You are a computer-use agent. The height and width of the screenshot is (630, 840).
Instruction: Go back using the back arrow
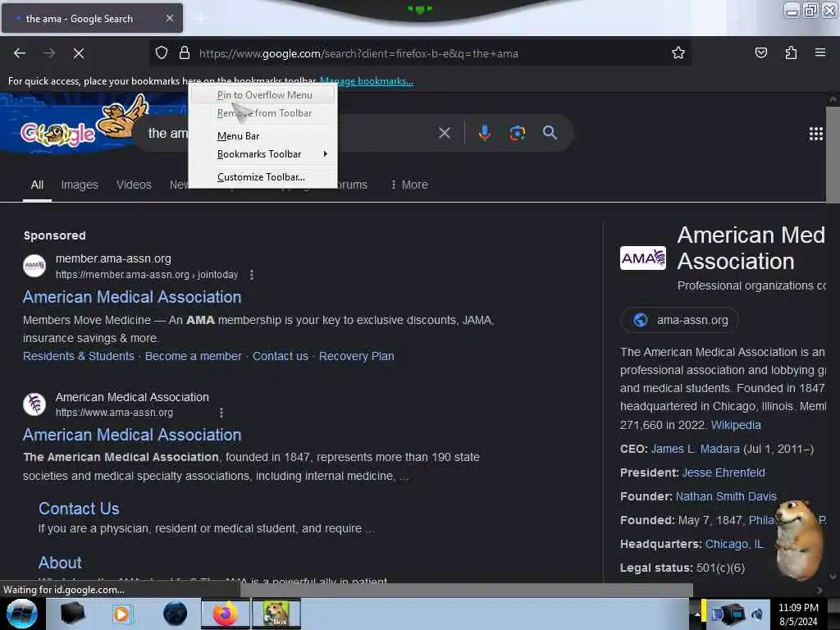point(20,53)
